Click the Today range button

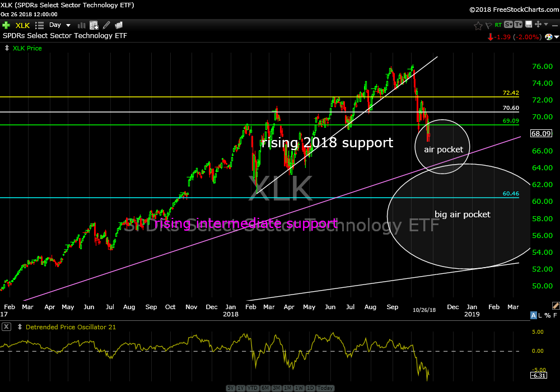click(325, 388)
